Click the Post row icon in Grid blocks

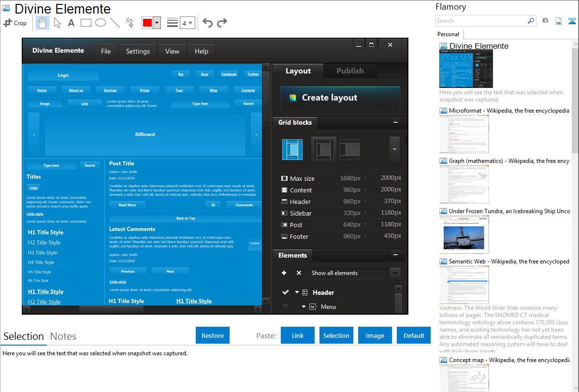pos(284,225)
